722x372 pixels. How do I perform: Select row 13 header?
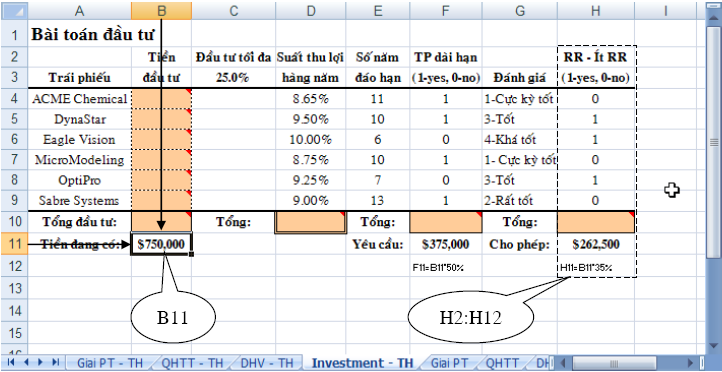click(x=14, y=289)
